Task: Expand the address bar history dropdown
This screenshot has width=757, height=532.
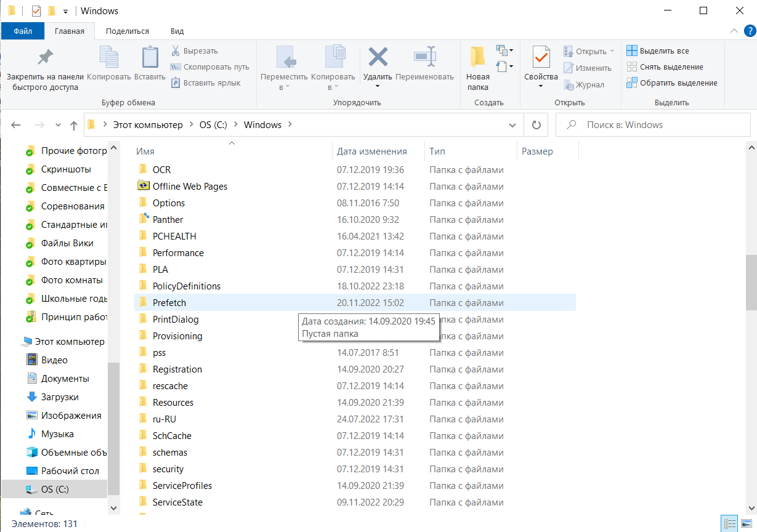Action: coord(512,125)
